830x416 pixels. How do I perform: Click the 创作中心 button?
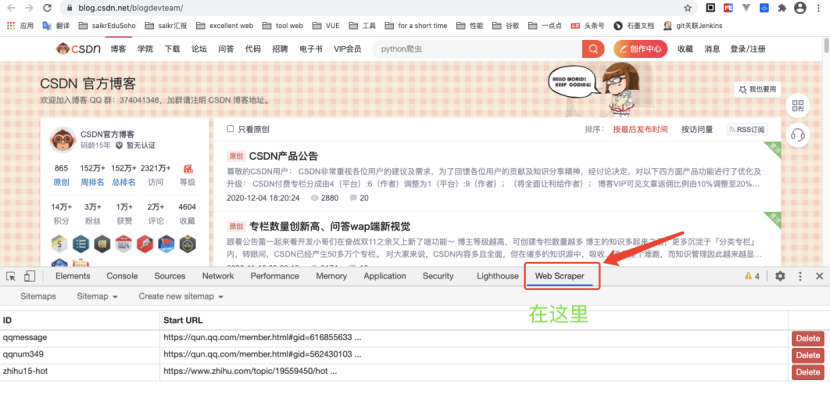[640, 49]
